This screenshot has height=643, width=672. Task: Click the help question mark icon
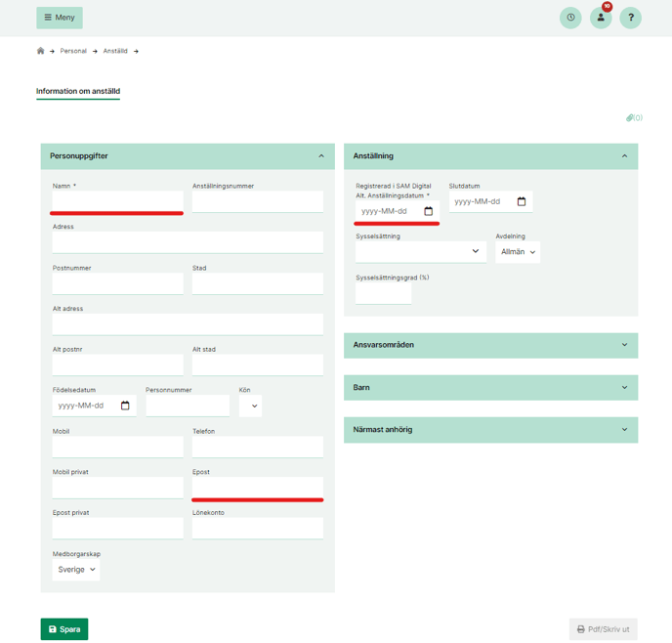click(631, 18)
